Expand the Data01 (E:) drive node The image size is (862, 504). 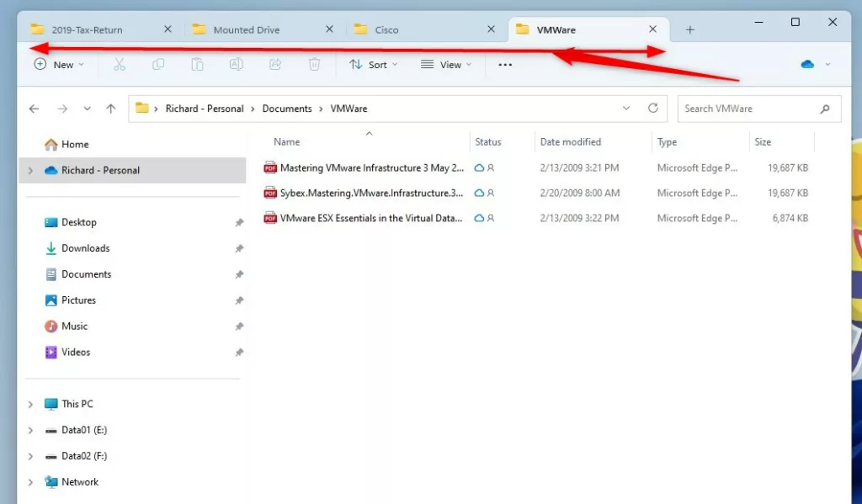[x=30, y=431]
